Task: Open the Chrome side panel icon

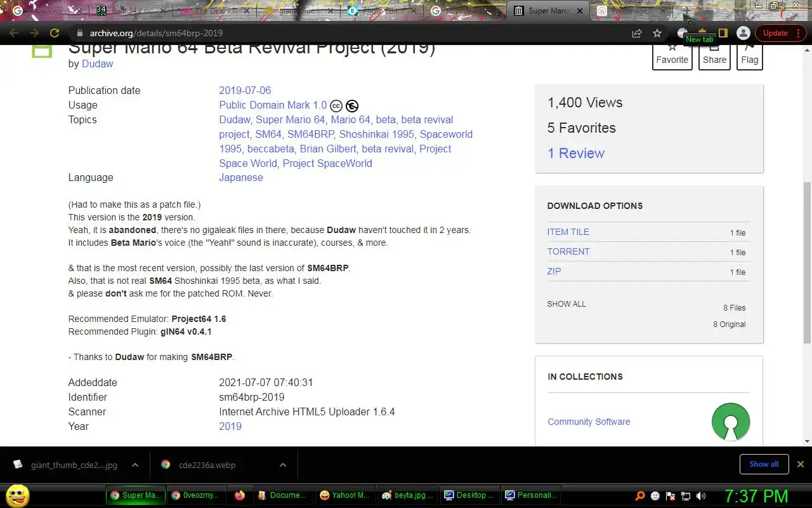Action: [x=723, y=33]
